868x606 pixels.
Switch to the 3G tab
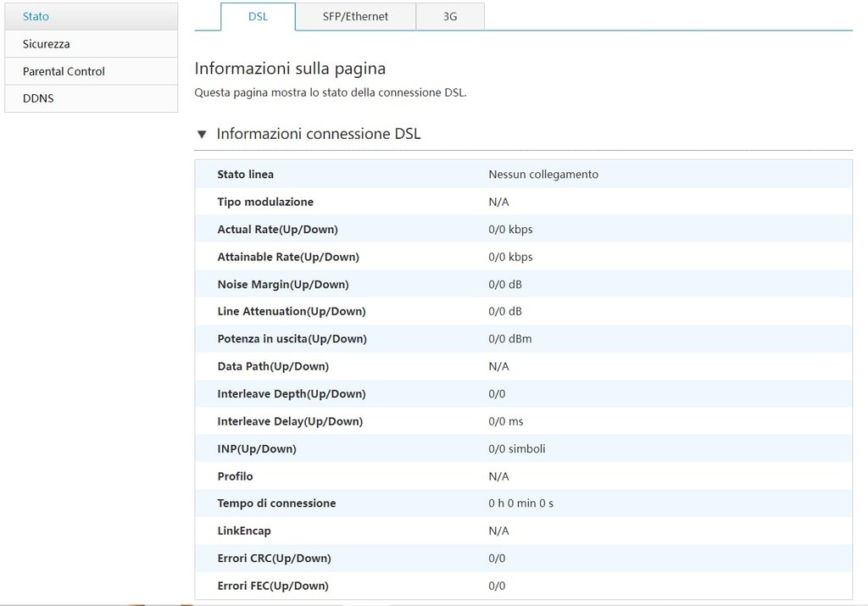pyautogui.click(x=450, y=17)
